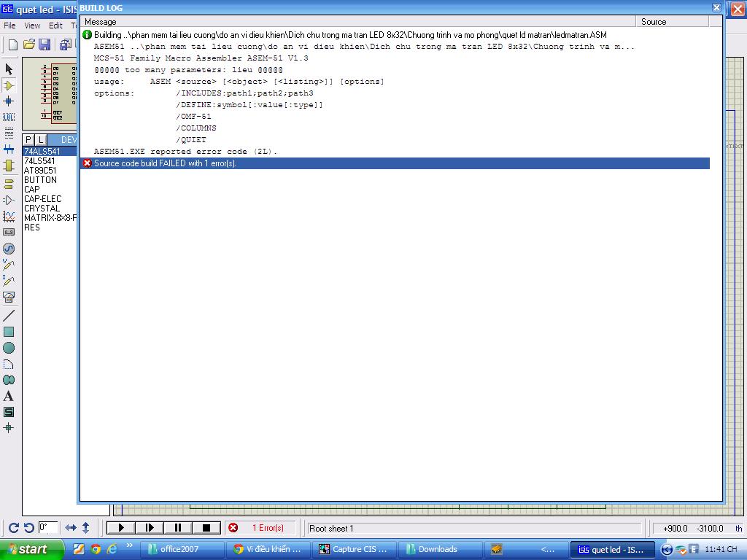Pause the simulation
The width and height of the screenshot is (747, 560).
point(178,528)
